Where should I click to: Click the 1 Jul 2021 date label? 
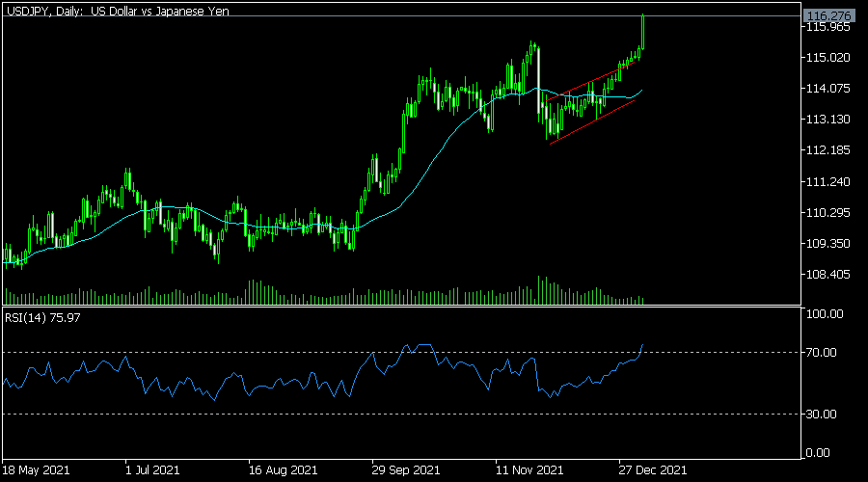point(152,470)
